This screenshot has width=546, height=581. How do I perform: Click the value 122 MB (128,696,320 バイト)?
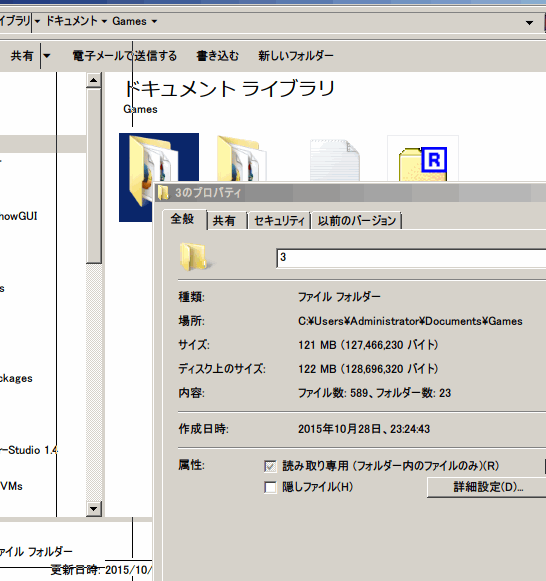click(x=368, y=369)
